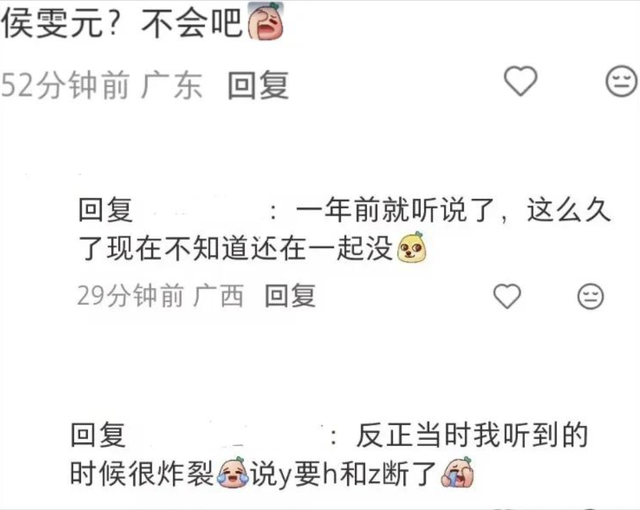Click the line 了现在不知道还在一起没
640x510 pixels.
235,248
